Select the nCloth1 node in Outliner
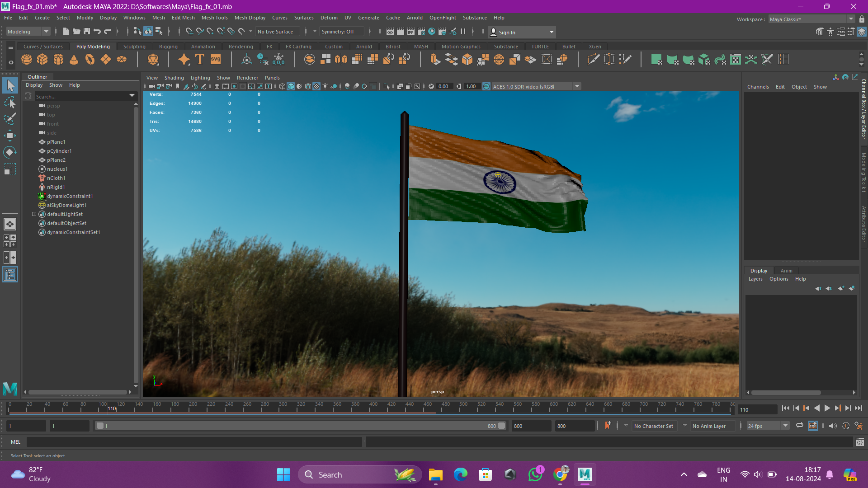 click(x=56, y=178)
